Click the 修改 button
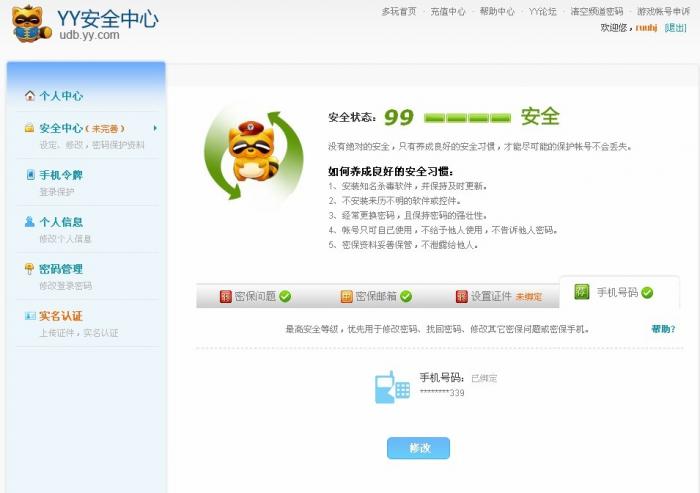 [x=418, y=448]
